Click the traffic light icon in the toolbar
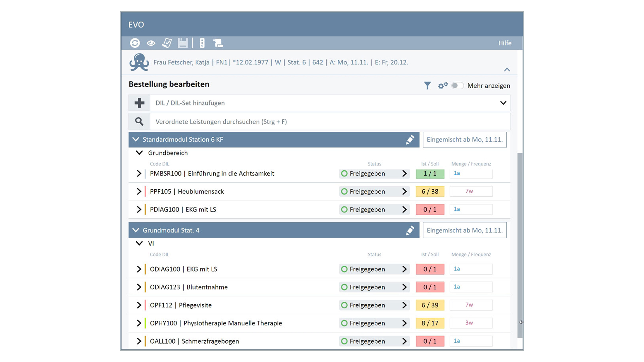644x362 pixels. 202,43
